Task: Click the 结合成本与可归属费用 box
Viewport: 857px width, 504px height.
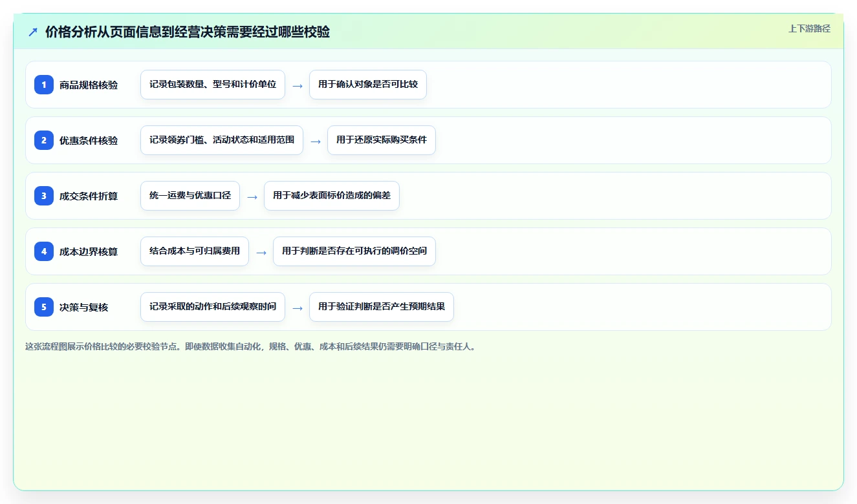Action: (195, 251)
